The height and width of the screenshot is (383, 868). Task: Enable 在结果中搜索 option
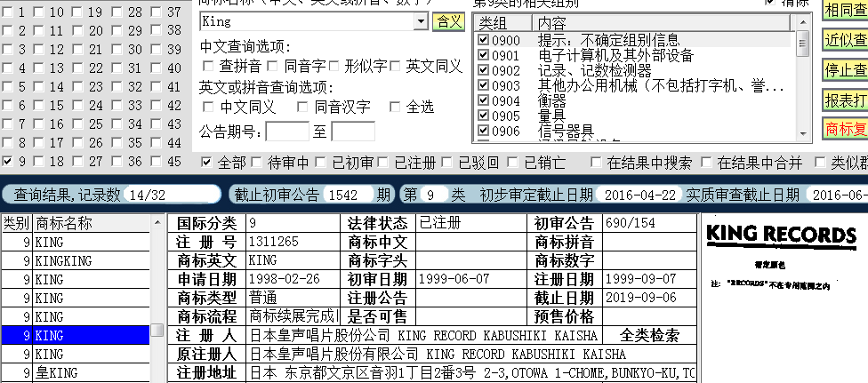point(596,162)
